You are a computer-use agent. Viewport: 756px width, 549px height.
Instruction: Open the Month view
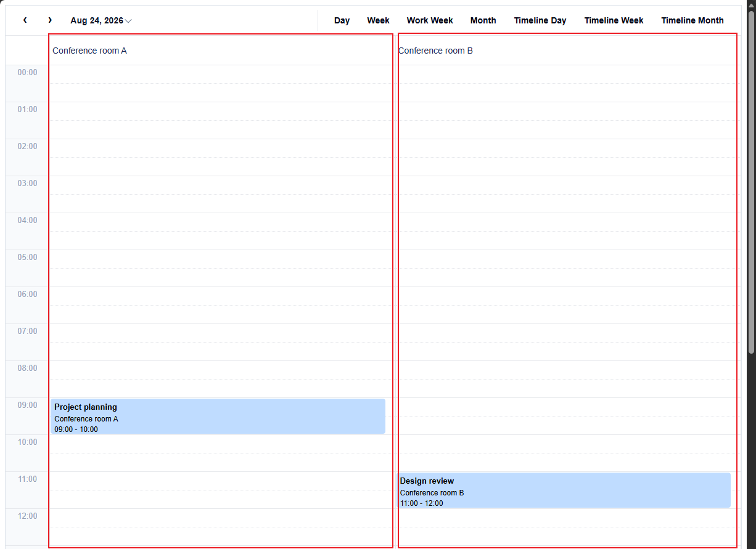[x=483, y=20]
